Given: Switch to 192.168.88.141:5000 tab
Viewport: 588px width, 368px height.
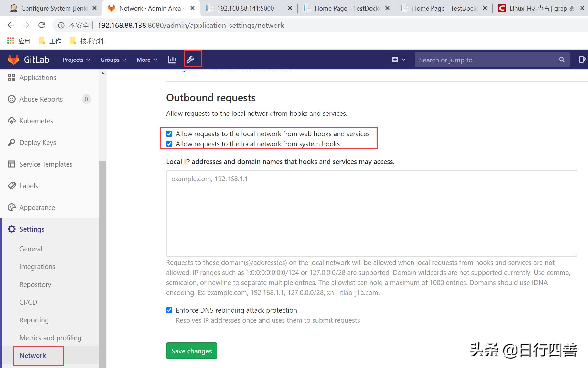Looking at the screenshot, I should [246, 8].
